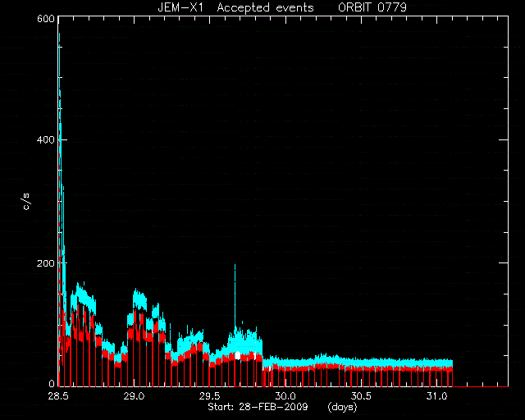
Task: Click the (days) axis unit text
Action: pos(343,407)
